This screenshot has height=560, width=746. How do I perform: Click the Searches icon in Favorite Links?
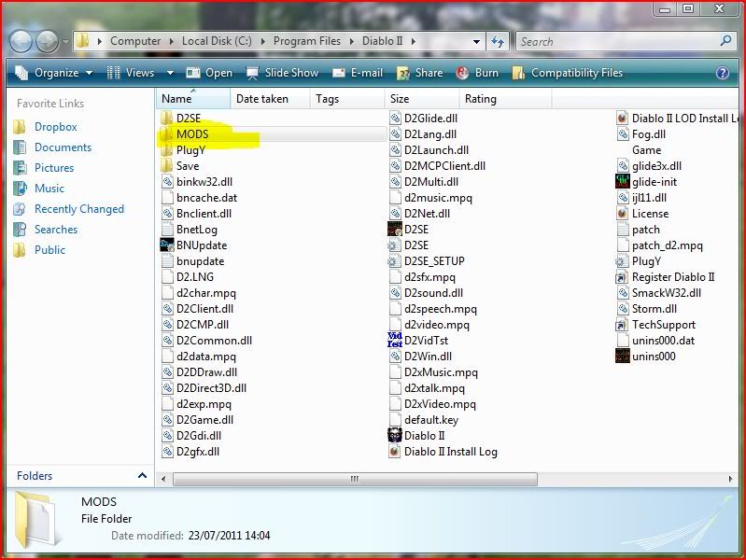20,230
